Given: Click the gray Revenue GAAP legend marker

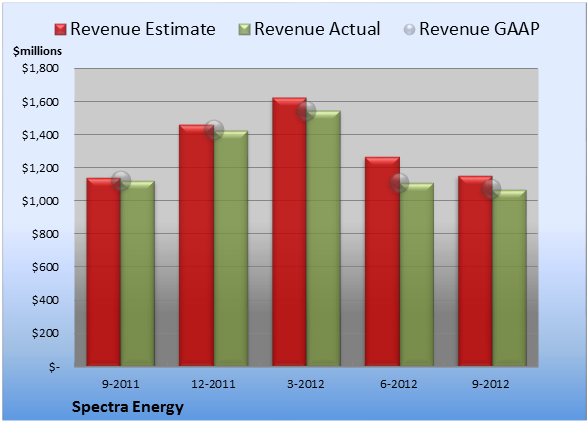Looking at the screenshot, I should [409, 30].
